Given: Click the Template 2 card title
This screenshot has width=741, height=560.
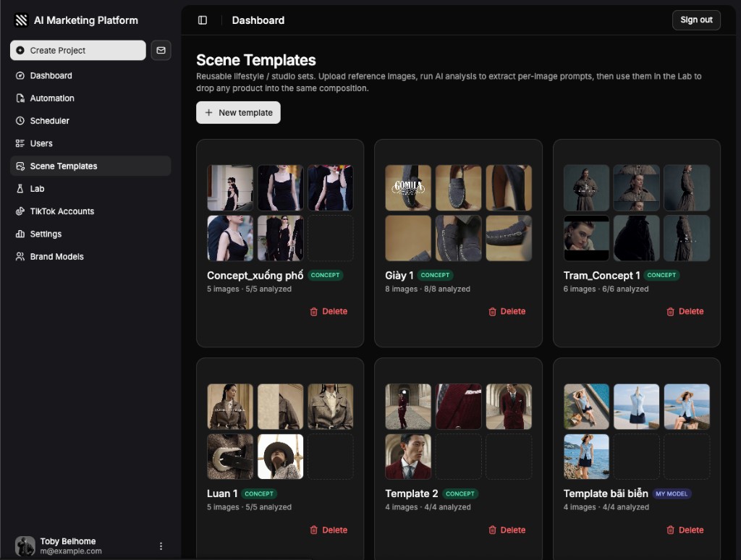Looking at the screenshot, I should (412, 493).
